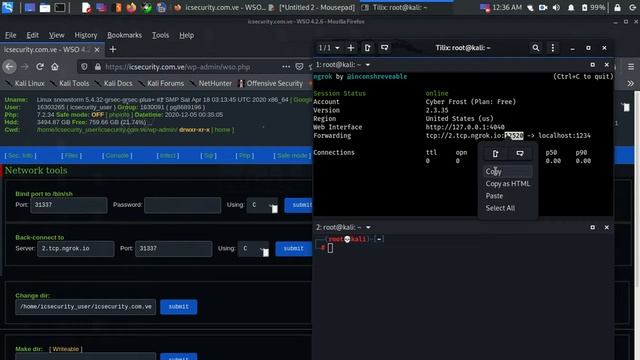Open the Kali Tools bookmark
The height and width of the screenshot is (360, 640).
[70, 83]
